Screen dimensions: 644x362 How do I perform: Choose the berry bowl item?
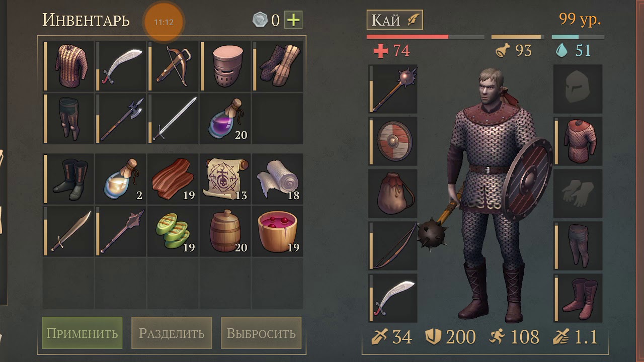pyautogui.click(x=278, y=231)
